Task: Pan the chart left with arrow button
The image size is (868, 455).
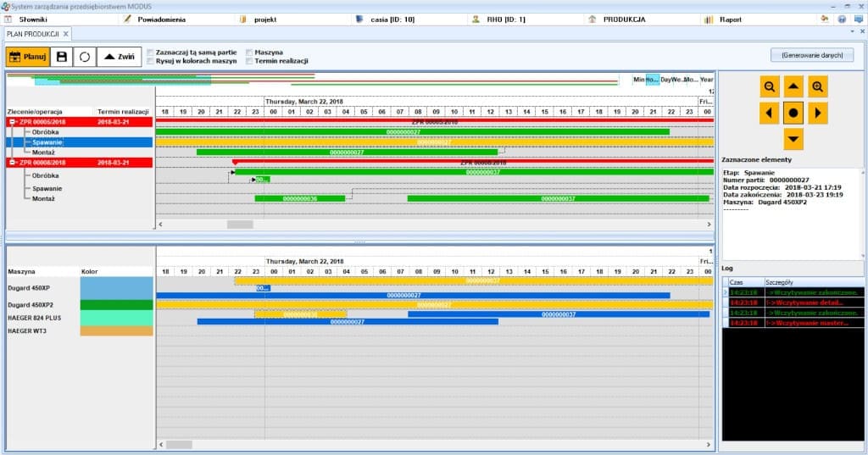Action: pyautogui.click(x=769, y=112)
